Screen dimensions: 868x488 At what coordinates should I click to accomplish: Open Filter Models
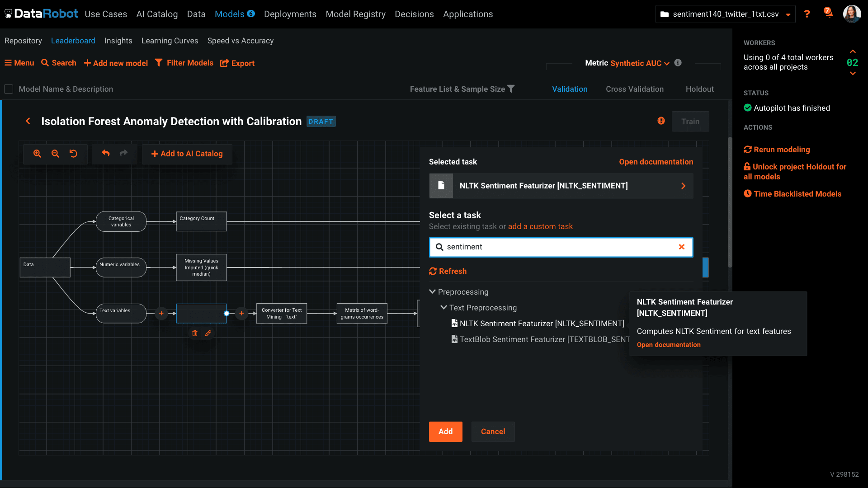pos(184,63)
